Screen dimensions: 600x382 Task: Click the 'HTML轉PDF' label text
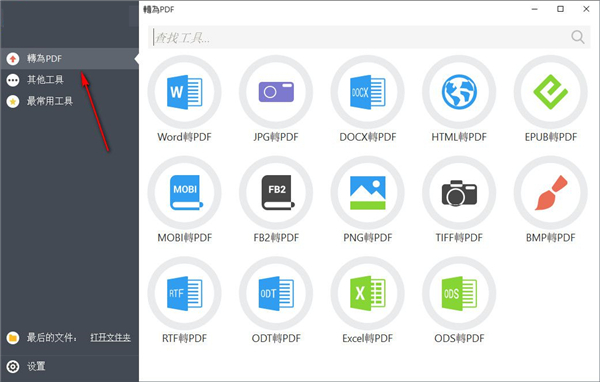coord(459,137)
